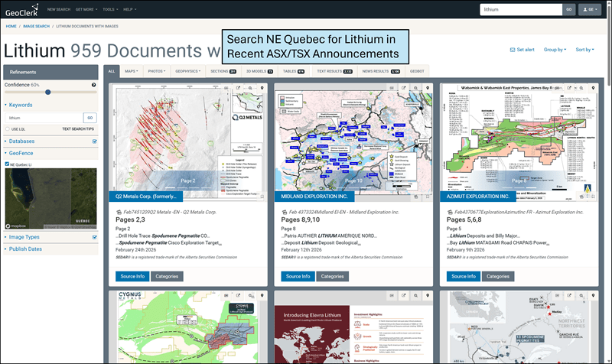The image size is (612, 364).
Task: Uncheck the NE Quebec Li geofence checkbox
Action: 7,164
